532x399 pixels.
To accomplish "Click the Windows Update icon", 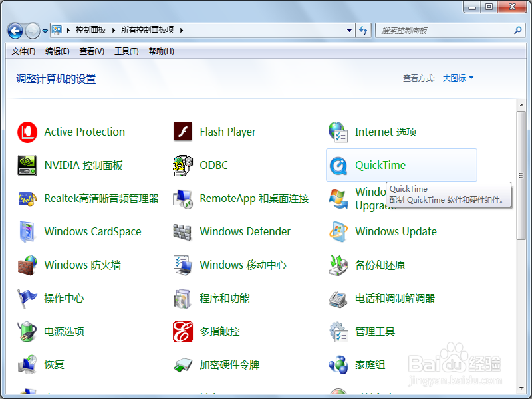I will 338,231.
